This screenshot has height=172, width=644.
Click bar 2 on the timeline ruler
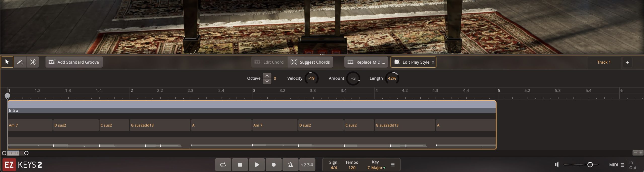click(132, 91)
